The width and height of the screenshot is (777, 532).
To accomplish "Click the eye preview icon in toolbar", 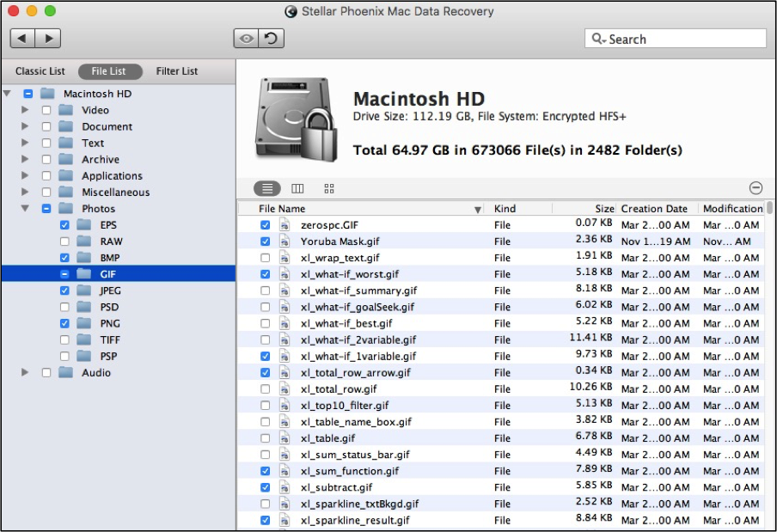I will [246, 38].
